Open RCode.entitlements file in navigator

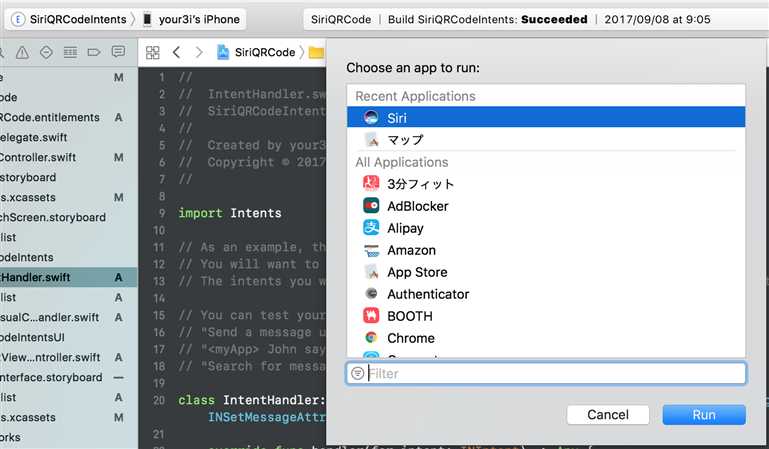point(49,118)
